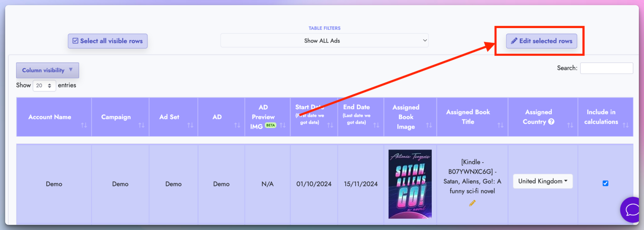Image resolution: width=644 pixels, height=230 pixels.
Task: Click into the Search input field
Action: coord(606,68)
